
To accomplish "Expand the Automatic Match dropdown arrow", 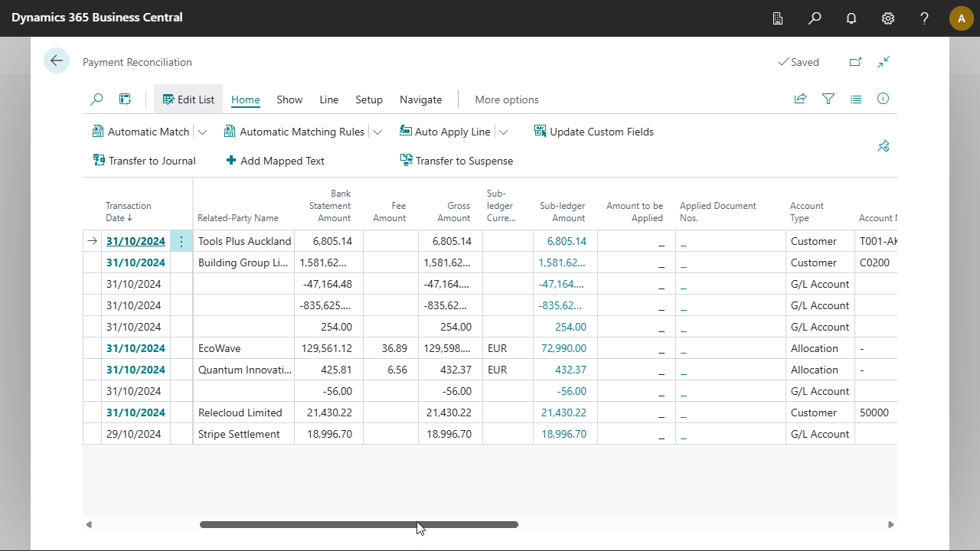I will click(x=202, y=132).
